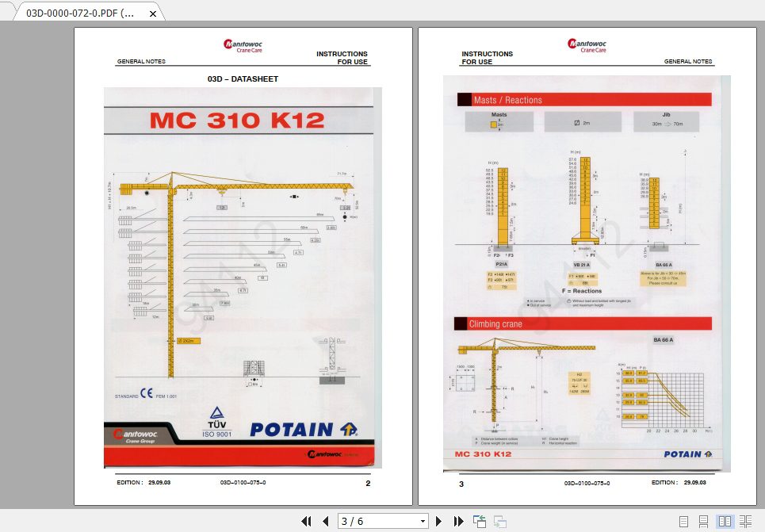
Task: Open the page number dropdown list
Action: click(x=423, y=521)
